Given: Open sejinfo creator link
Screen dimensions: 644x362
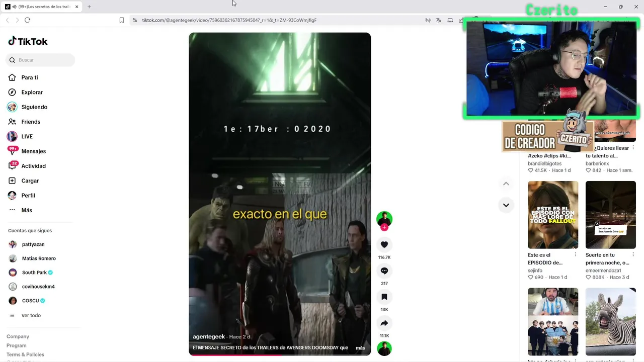Looking at the screenshot, I should click(535, 270).
